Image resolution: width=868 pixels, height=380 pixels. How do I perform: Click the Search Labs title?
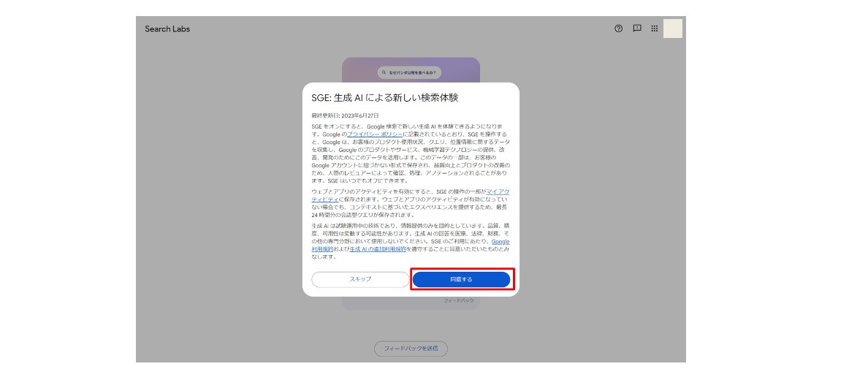pyautogui.click(x=167, y=29)
